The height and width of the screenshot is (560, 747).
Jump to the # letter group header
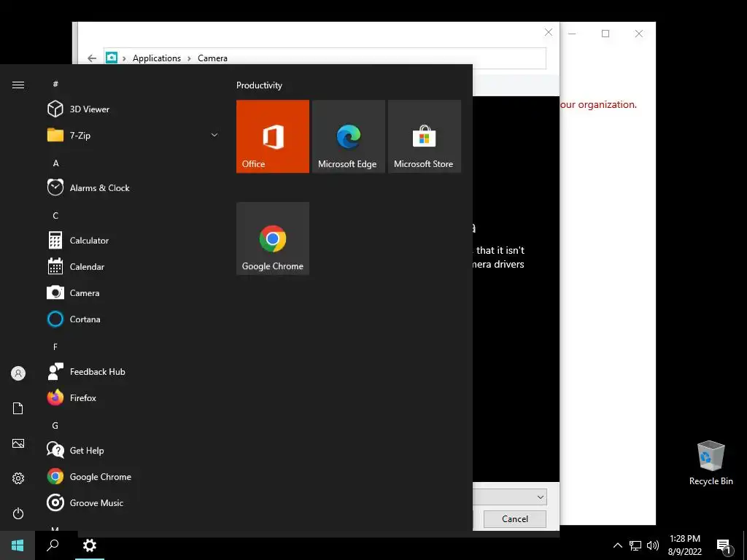click(55, 84)
